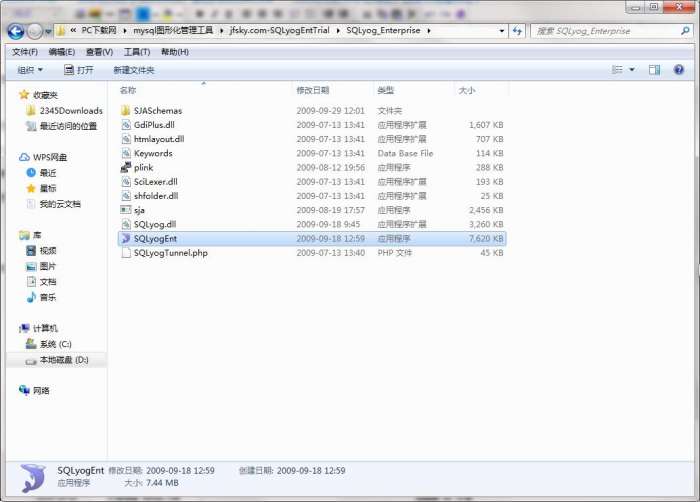Open the 工具(T) menu
Viewport: 700px width, 502px height.
pyautogui.click(x=137, y=52)
